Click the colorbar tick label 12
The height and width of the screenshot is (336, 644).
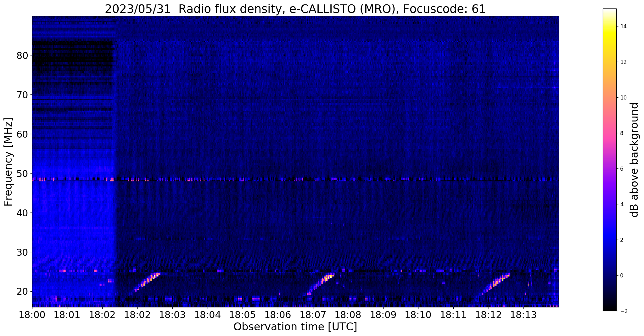click(x=623, y=62)
